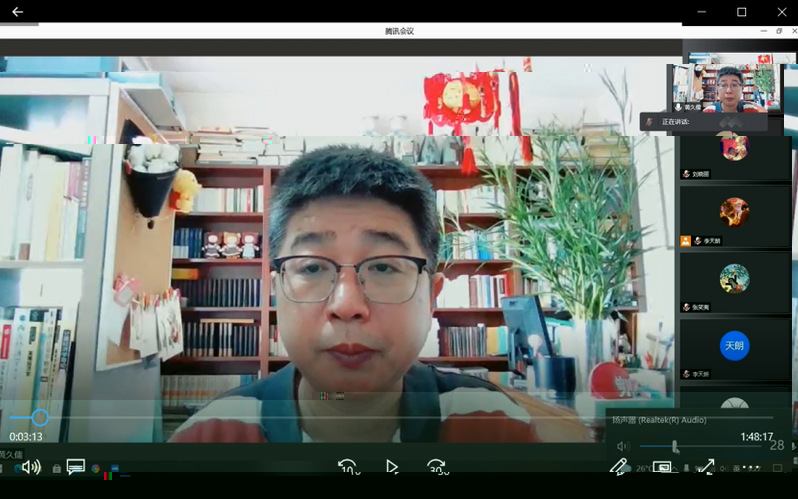Click the seek track beyond the thumb
The image size is (798, 499).
coord(411,418)
